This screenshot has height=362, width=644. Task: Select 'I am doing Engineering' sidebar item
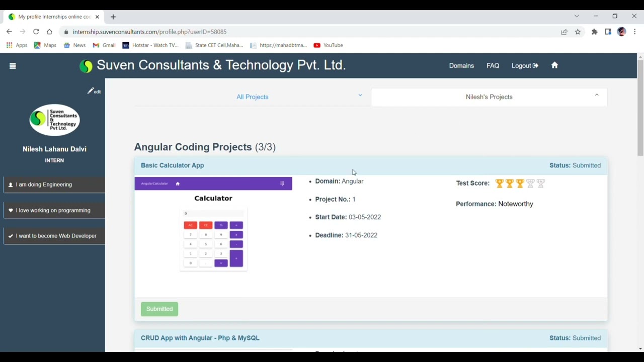[54, 185]
